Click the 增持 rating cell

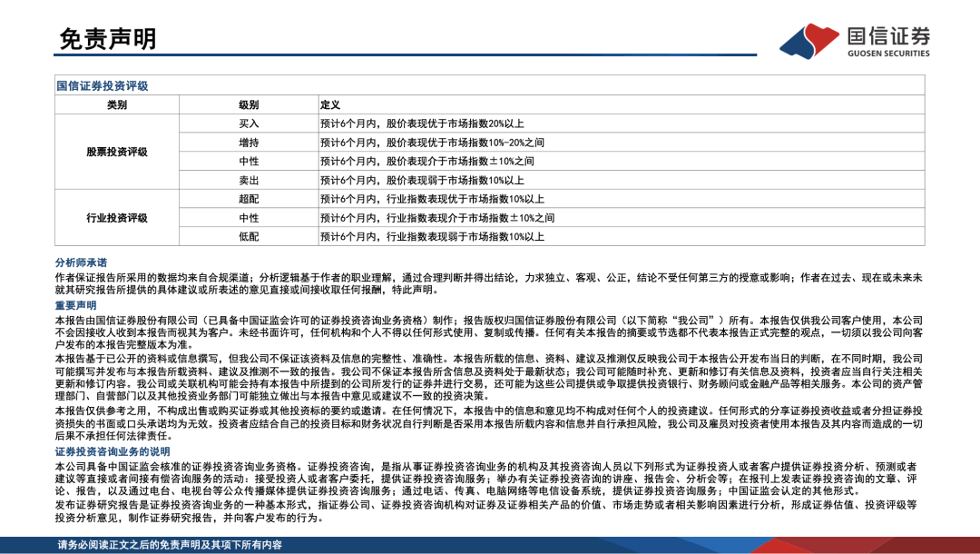click(x=249, y=143)
